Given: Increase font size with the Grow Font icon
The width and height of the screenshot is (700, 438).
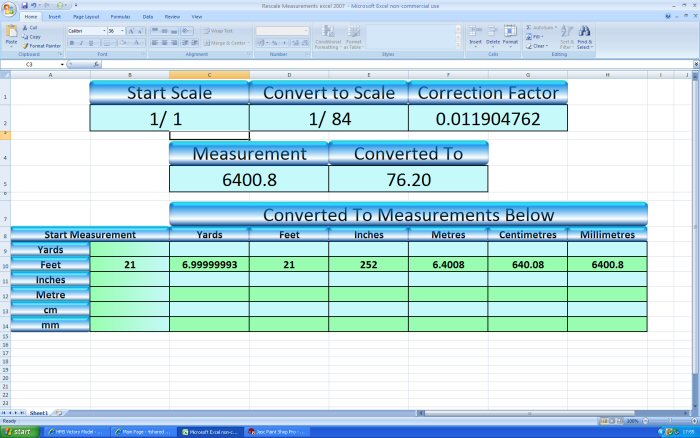Looking at the screenshot, I should pos(131,31).
